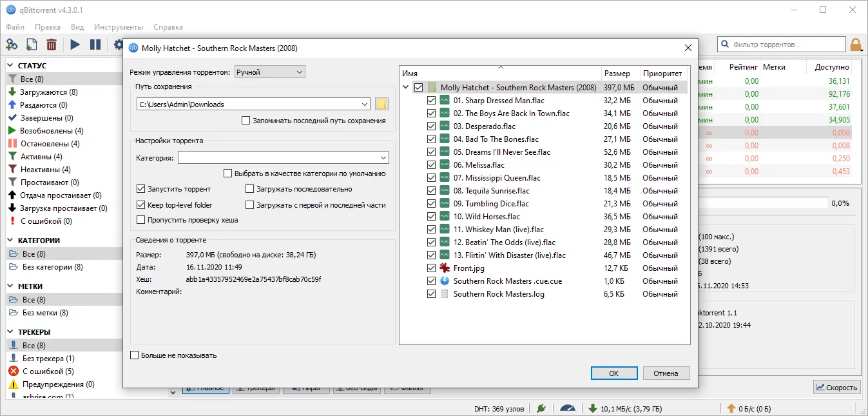Click the orange upload speed arrow in status bar
Viewport: 868px width, 416px height.
point(731,408)
